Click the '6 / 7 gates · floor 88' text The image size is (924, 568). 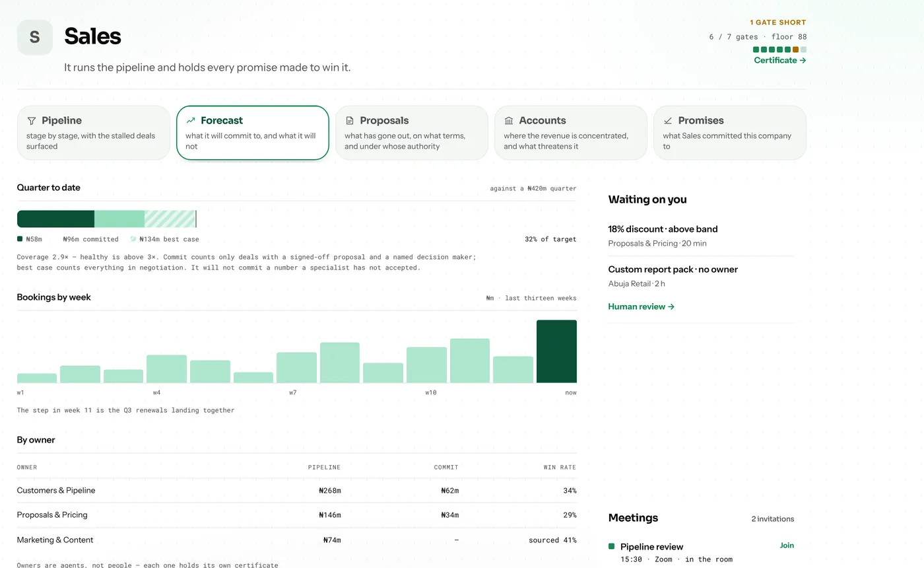tap(758, 37)
